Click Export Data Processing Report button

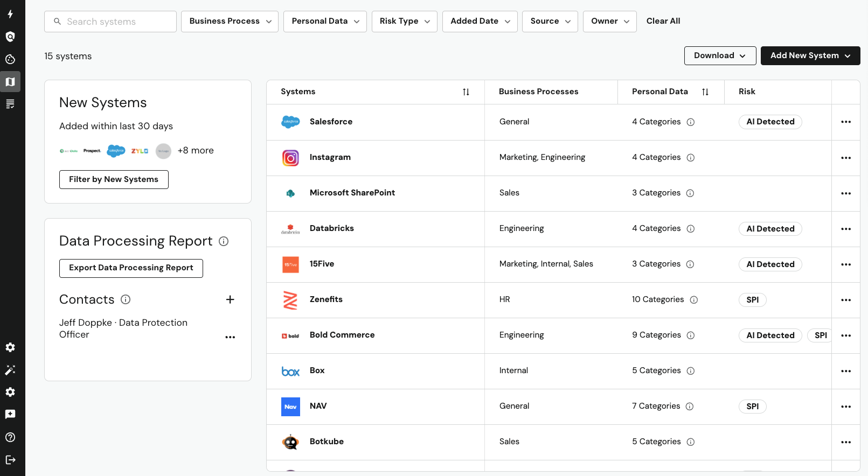click(131, 268)
